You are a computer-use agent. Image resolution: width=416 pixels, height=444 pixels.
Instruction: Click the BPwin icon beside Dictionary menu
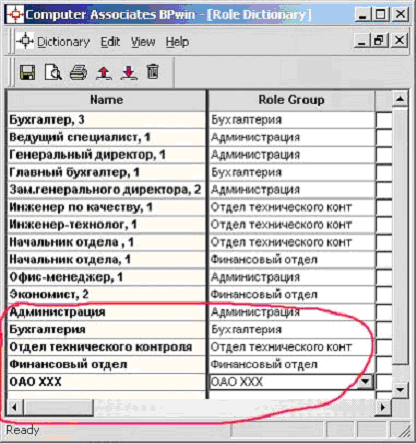(25, 42)
